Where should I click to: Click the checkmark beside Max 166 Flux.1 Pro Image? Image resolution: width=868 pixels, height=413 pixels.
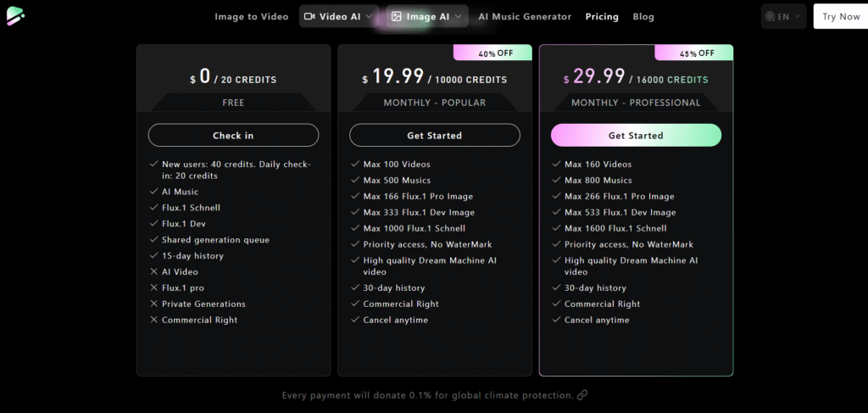pyautogui.click(x=355, y=197)
